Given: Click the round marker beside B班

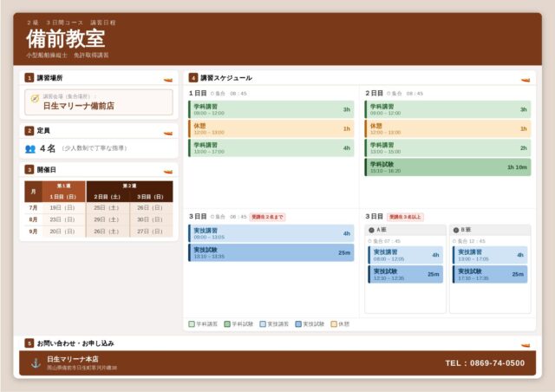Looking at the screenshot, I should pyautogui.click(x=456, y=230).
